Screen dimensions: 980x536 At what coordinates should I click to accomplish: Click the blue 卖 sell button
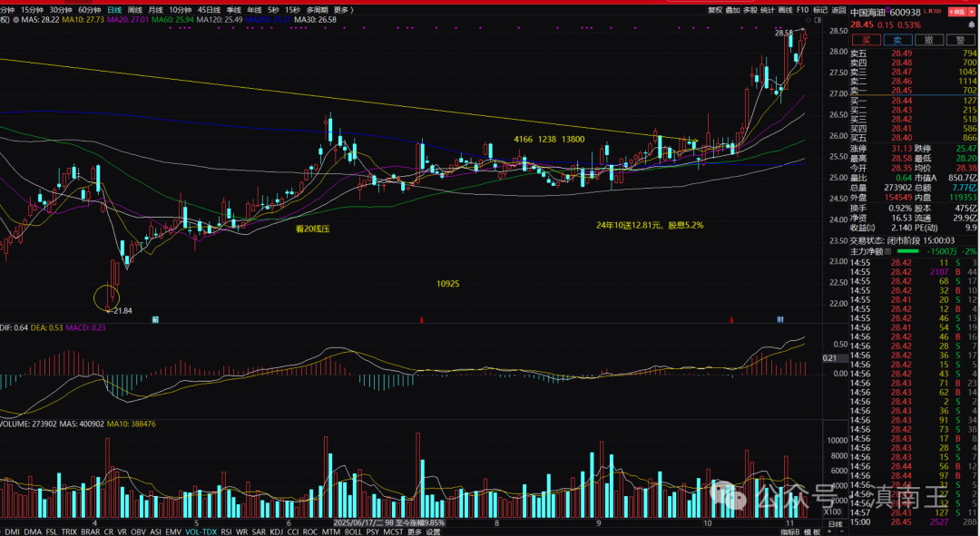[x=897, y=40]
